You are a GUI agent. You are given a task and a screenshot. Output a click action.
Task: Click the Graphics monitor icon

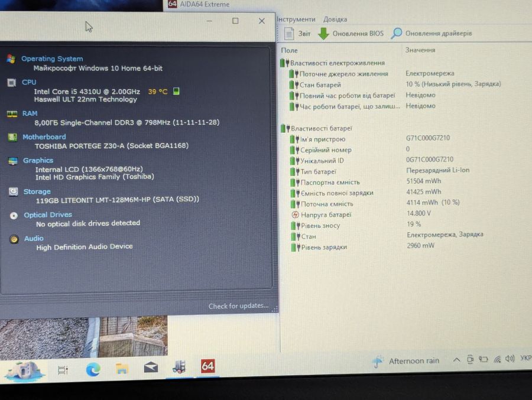(13, 161)
